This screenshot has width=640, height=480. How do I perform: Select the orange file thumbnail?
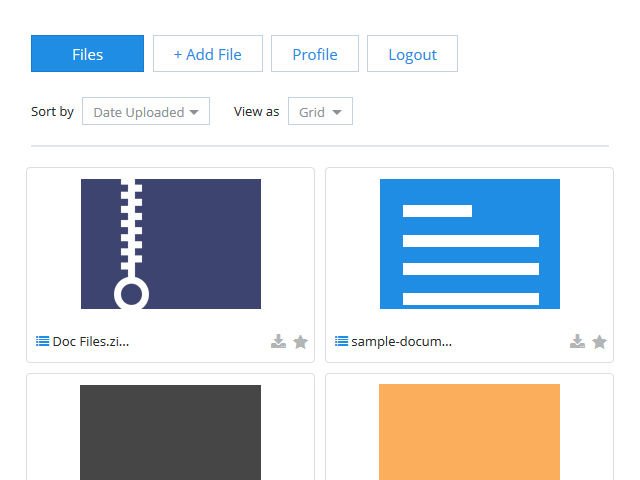point(469,432)
